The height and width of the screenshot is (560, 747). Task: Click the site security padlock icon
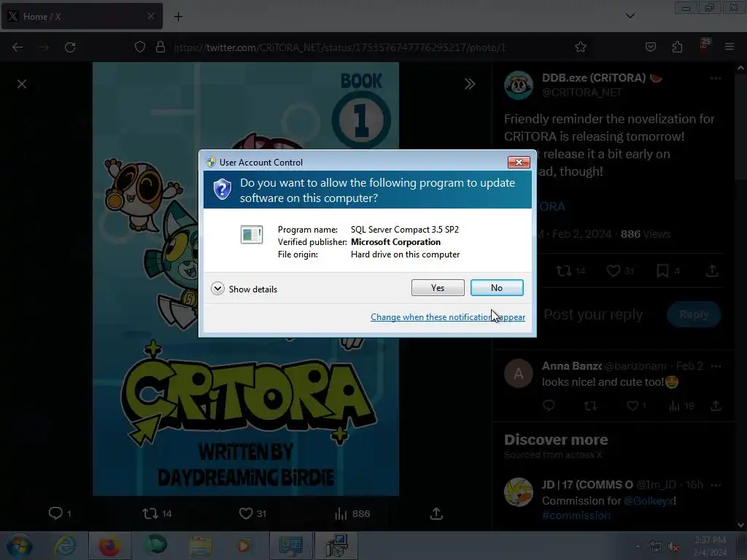pos(160,47)
